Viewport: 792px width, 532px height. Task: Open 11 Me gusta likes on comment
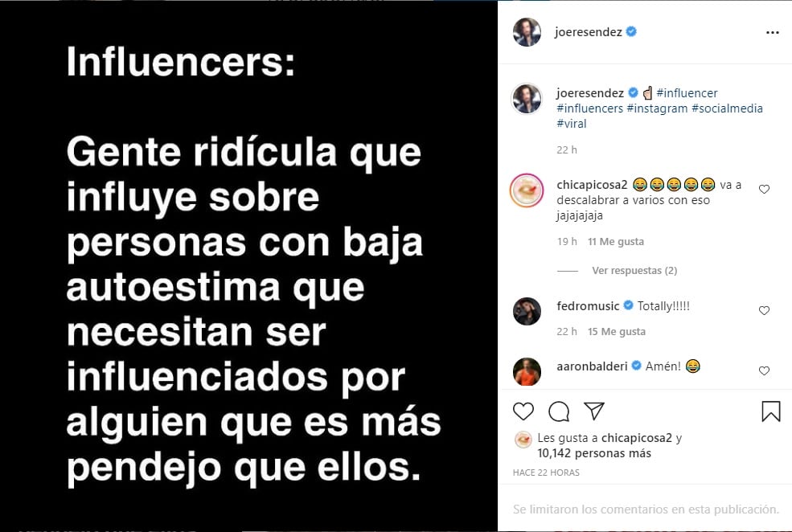point(616,241)
